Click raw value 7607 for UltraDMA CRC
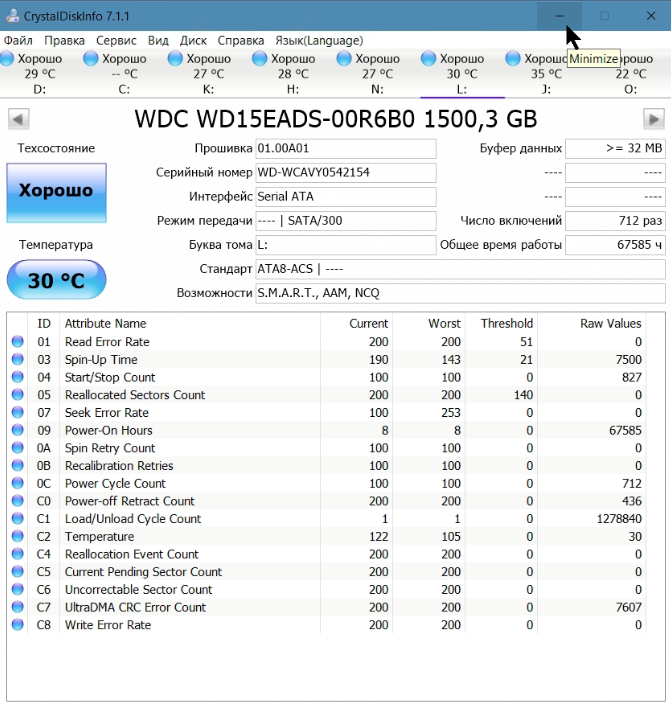The height and width of the screenshot is (705, 671). click(628, 607)
